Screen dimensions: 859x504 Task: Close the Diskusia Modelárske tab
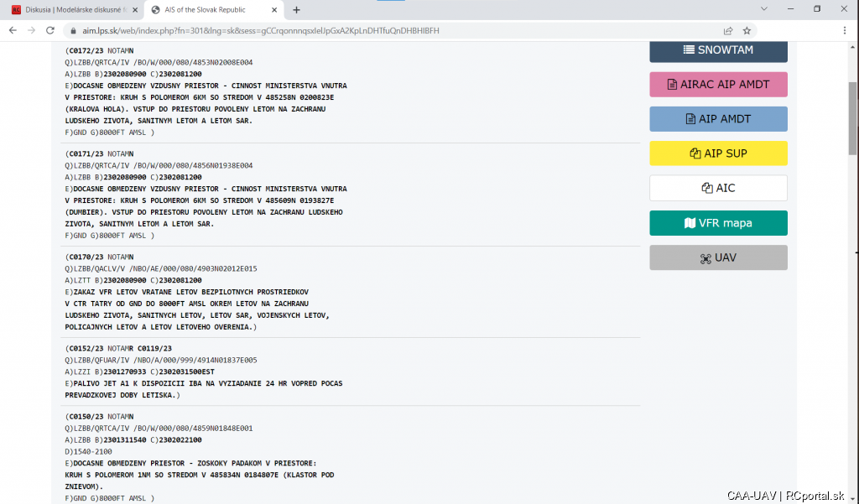135,10
